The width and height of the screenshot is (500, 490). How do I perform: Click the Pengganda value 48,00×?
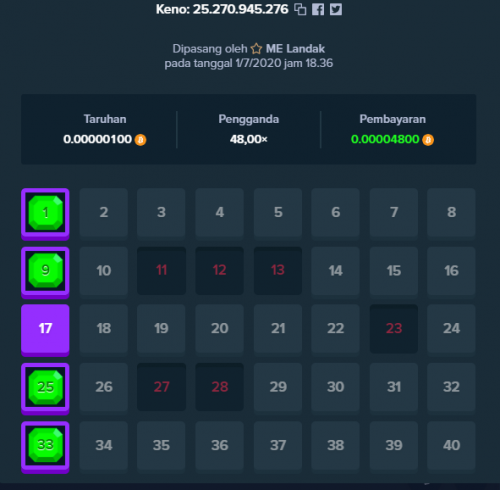(x=249, y=139)
